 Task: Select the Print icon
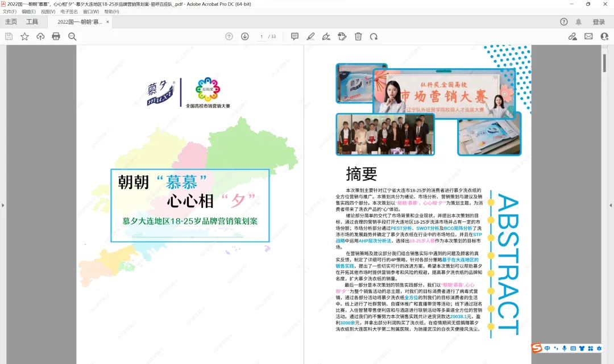[x=55, y=36]
